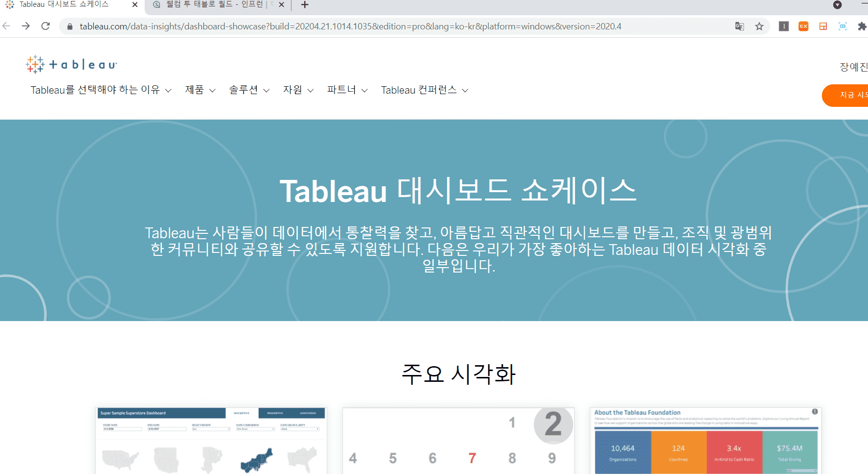The height and width of the screenshot is (474, 868).
Task: Close the Tableau 대시보드 쇼케이스 tab
Action: click(x=135, y=5)
